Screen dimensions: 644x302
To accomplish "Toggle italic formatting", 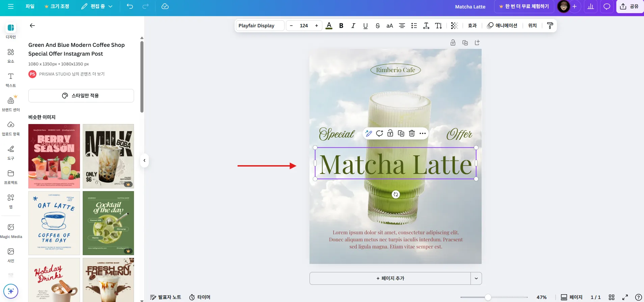I will (x=353, y=26).
